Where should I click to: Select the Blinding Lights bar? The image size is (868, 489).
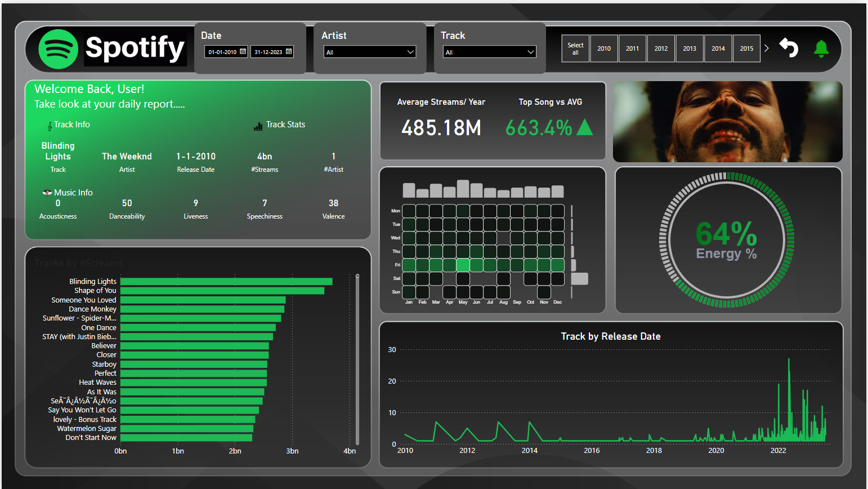(226, 281)
